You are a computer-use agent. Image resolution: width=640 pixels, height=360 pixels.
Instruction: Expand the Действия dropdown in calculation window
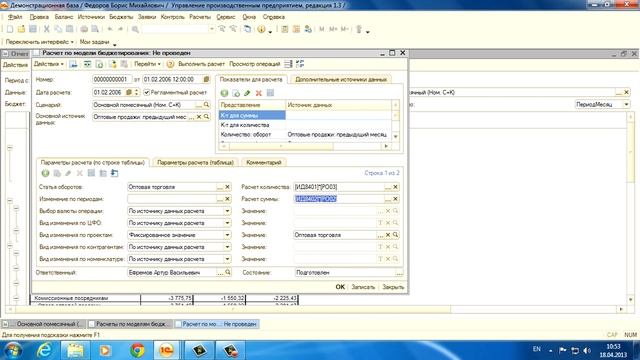pos(49,64)
